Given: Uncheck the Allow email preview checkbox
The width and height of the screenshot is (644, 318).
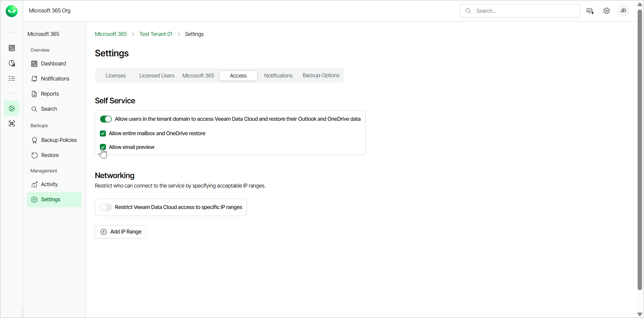Looking at the screenshot, I should pos(103,147).
